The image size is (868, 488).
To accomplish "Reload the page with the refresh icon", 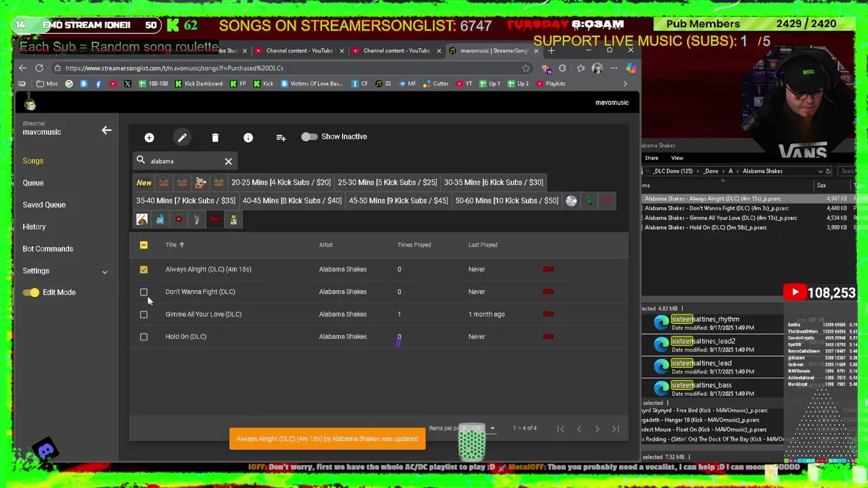I will [x=39, y=68].
